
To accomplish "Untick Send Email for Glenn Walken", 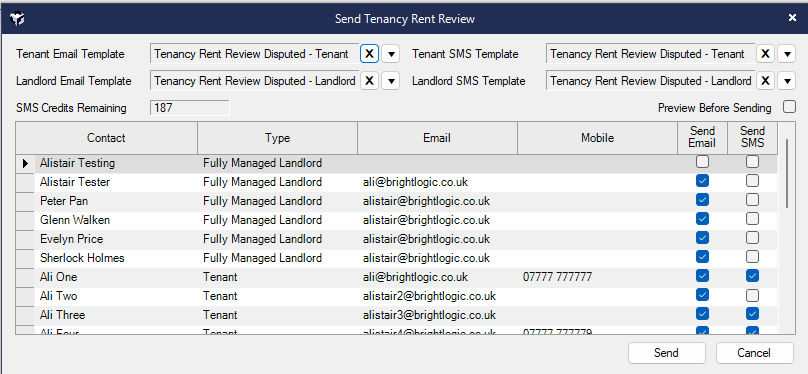I will tap(702, 219).
